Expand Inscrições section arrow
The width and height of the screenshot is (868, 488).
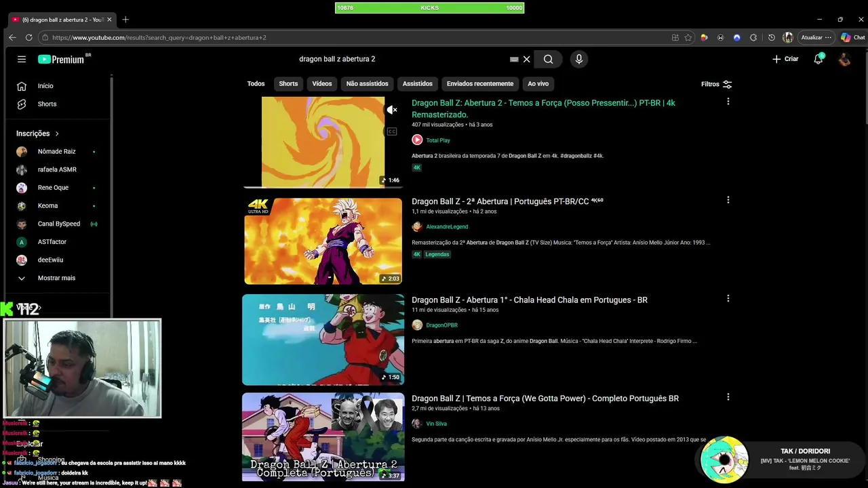tap(57, 134)
